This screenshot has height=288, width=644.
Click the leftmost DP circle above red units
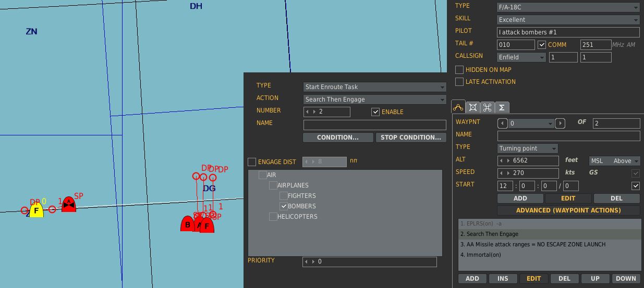coord(196,176)
